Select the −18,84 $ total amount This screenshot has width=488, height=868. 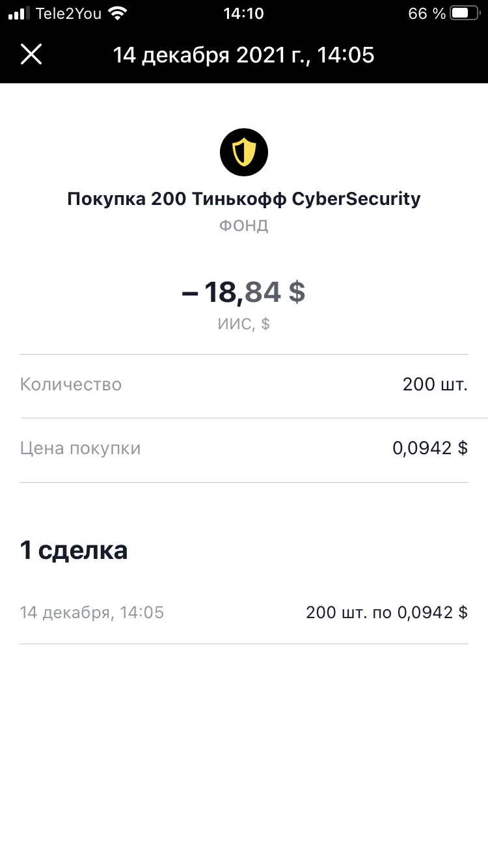pyautogui.click(x=244, y=292)
